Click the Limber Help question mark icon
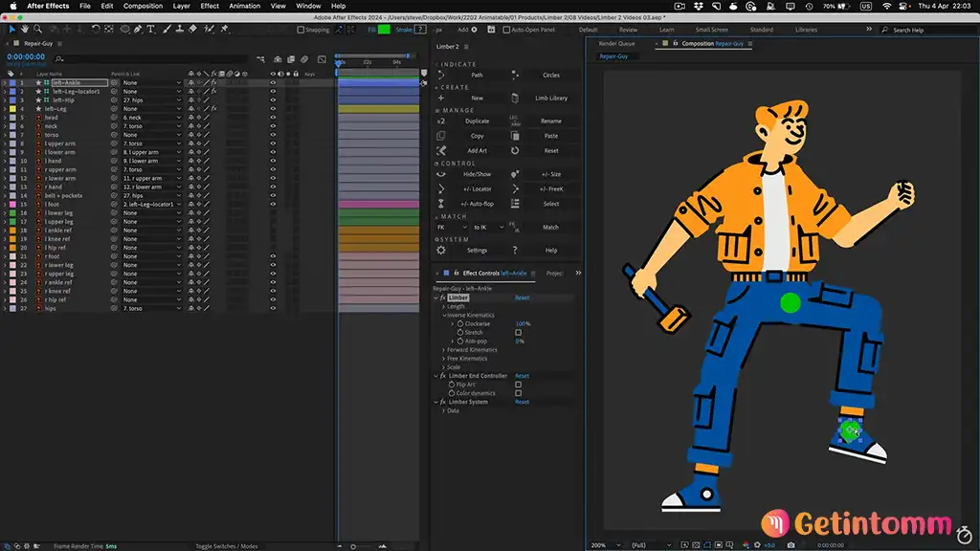Viewport: 980px width, 551px height. (x=515, y=250)
